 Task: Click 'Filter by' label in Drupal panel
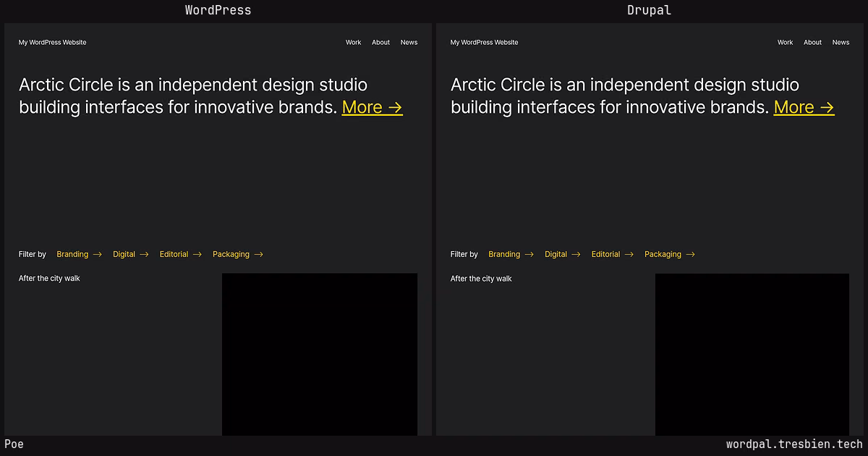click(464, 254)
